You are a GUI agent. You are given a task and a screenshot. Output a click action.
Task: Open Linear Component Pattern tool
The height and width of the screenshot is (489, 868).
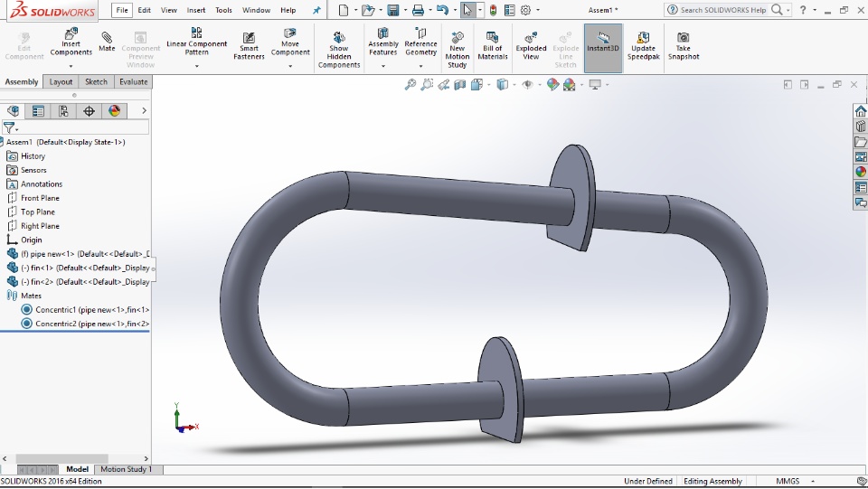point(196,42)
